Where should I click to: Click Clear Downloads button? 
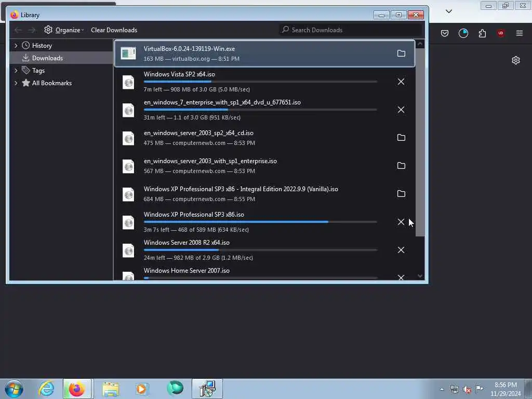[114, 30]
